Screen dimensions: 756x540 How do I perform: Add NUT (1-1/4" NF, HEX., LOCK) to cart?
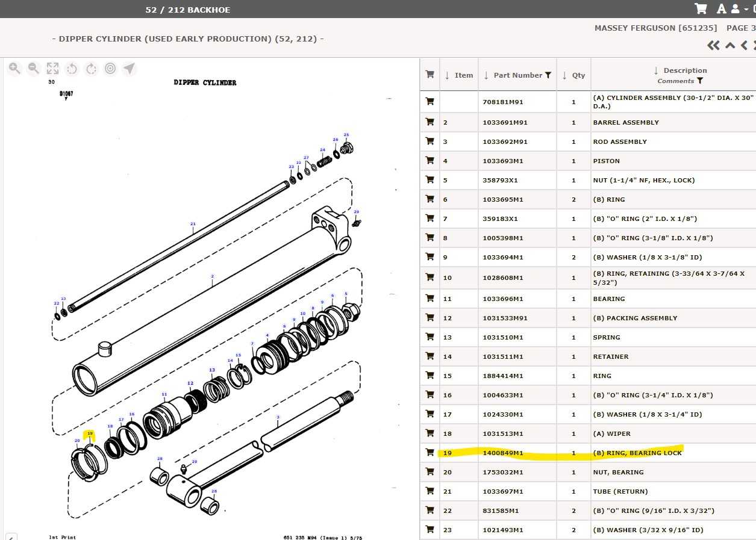coord(430,180)
